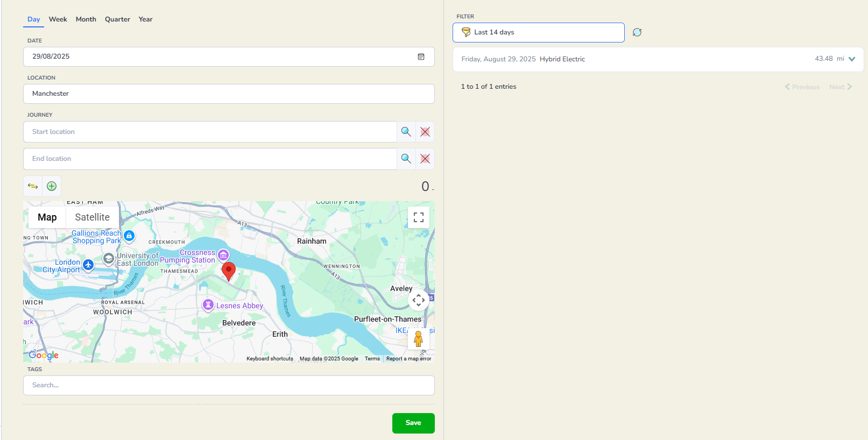868x440 pixels.
Task: Click the 43.48 mi distance value
Action: pos(829,59)
